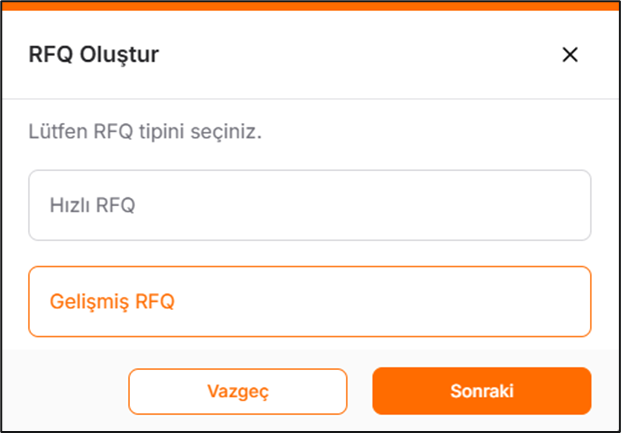The width and height of the screenshot is (621, 433).
Task: Dismiss the dialog with the X icon
Action: 570,55
